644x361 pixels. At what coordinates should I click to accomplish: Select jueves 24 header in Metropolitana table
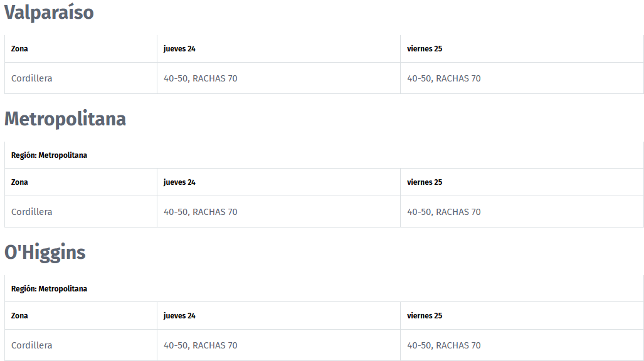(278, 182)
